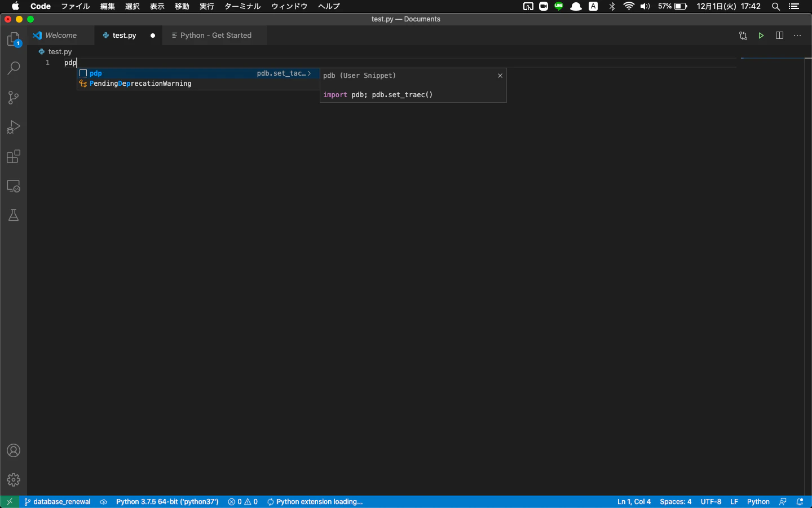Change indentation via Spaces: 4

pos(676,502)
